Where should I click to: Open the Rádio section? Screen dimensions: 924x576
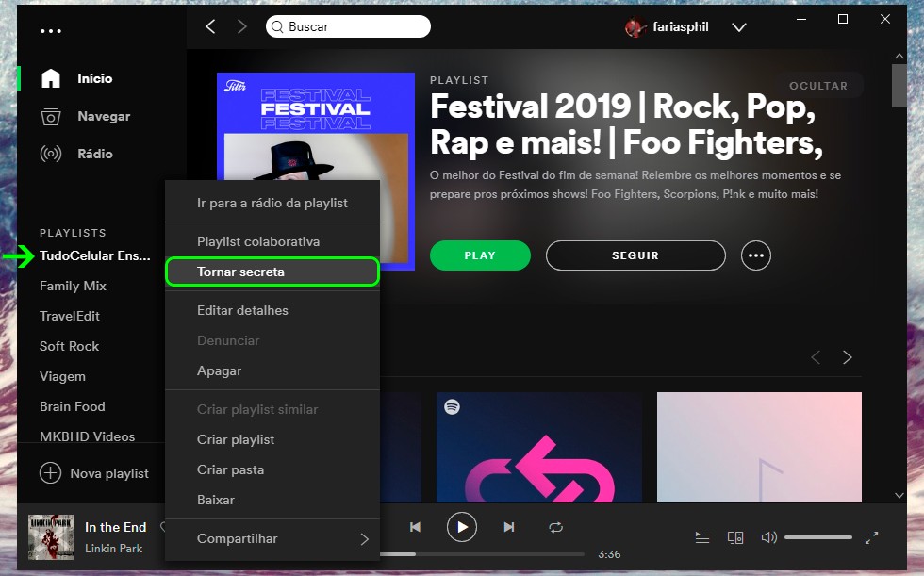[95, 155]
